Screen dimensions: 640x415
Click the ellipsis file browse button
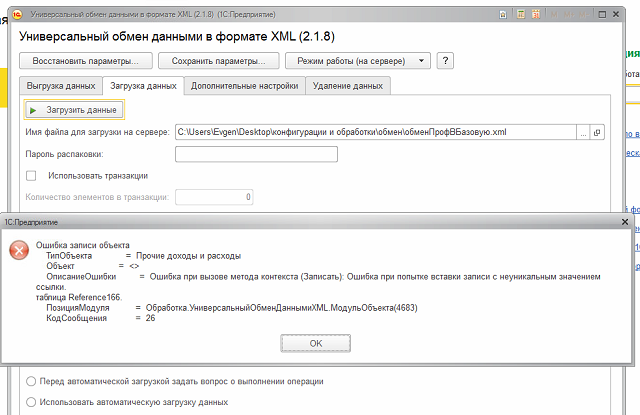(x=583, y=132)
